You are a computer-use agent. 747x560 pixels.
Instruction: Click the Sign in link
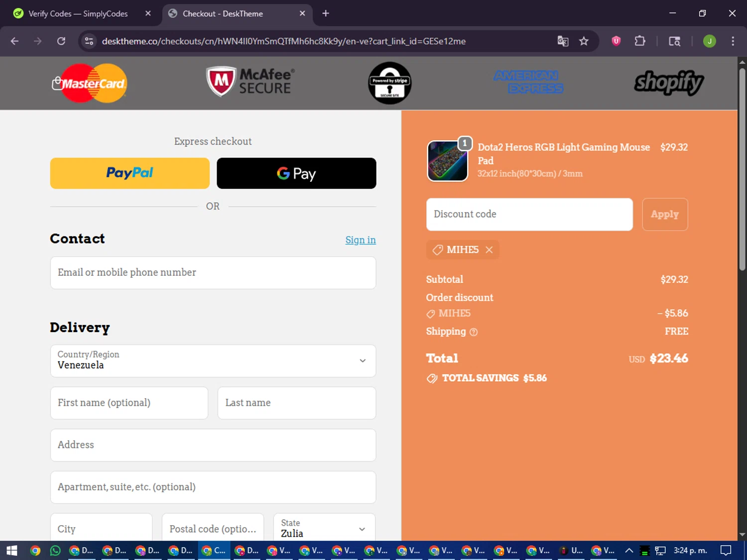pos(361,240)
